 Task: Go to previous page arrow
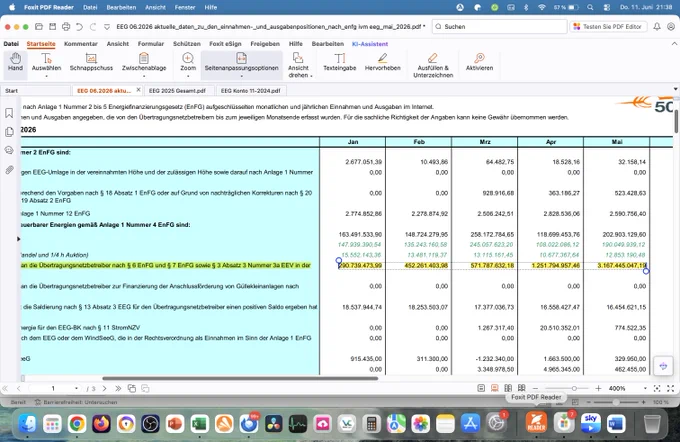[19, 389]
